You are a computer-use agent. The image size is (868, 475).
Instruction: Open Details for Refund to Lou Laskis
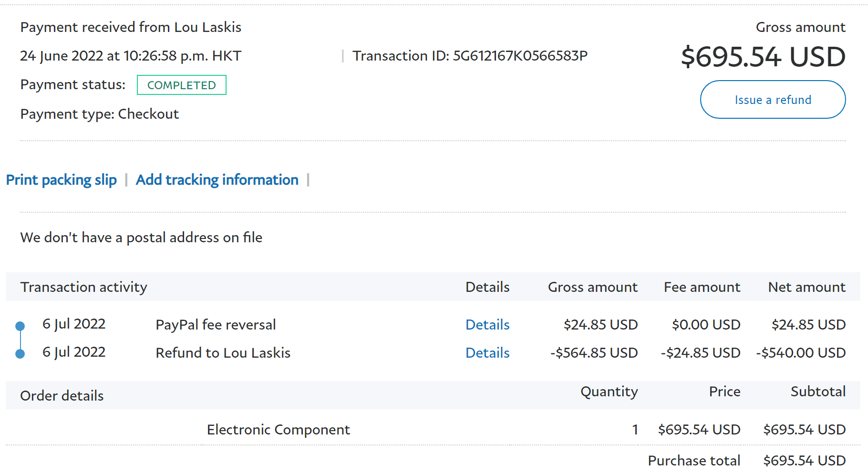[487, 353]
